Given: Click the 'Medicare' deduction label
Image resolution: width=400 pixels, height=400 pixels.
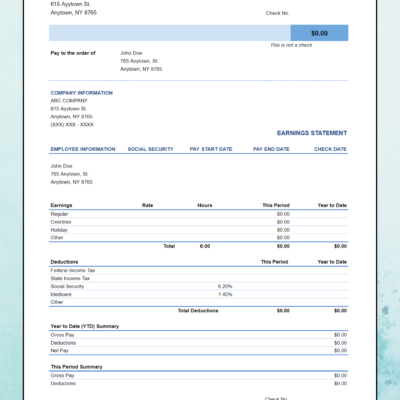Looking at the screenshot, I should 61,294.
